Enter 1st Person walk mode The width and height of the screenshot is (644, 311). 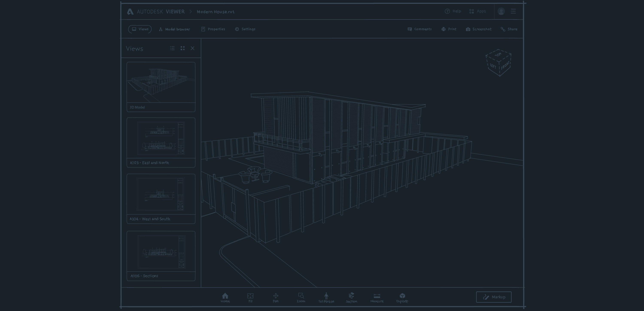[326, 297]
